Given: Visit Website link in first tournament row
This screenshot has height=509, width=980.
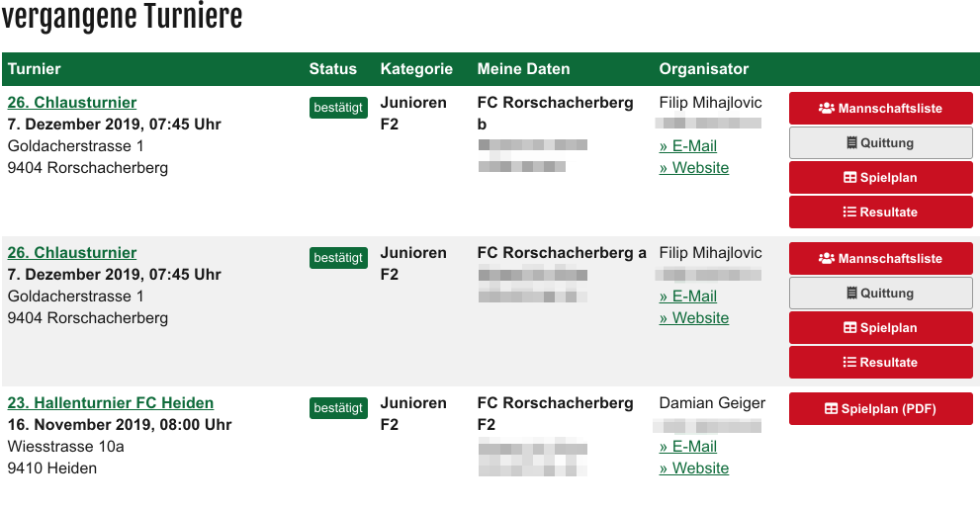Looking at the screenshot, I should coord(694,168).
